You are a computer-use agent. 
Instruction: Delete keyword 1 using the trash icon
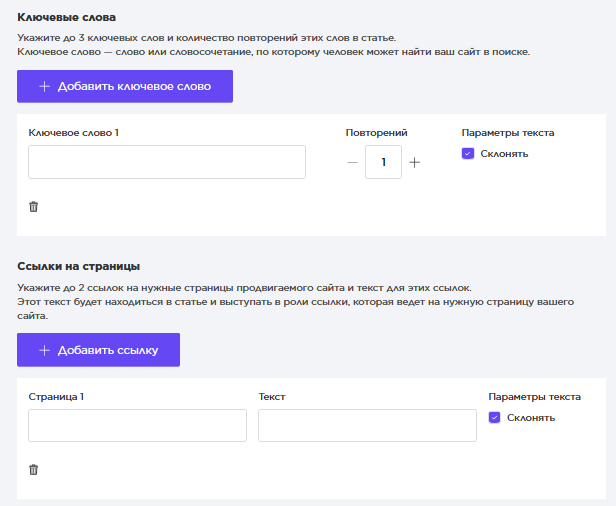coord(33,206)
